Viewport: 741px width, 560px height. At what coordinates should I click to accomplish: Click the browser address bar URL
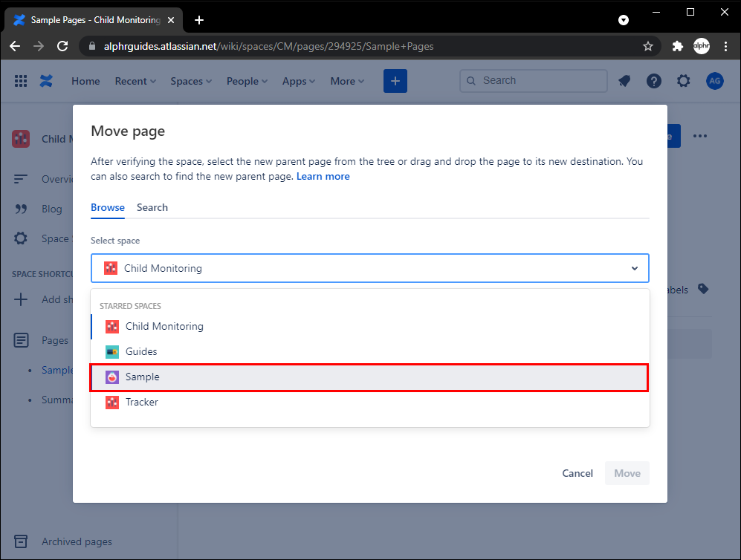point(268,46)
